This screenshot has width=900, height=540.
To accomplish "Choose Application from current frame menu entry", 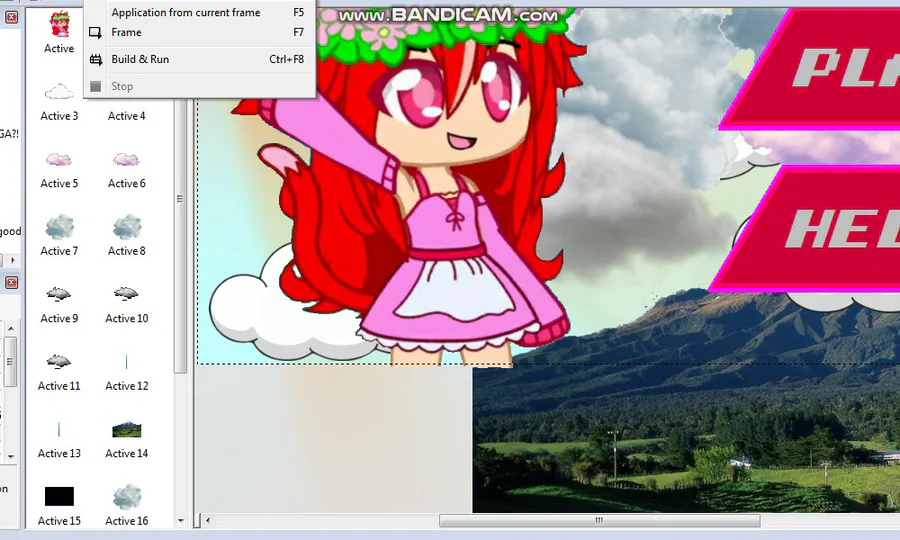I will point(200,12).
